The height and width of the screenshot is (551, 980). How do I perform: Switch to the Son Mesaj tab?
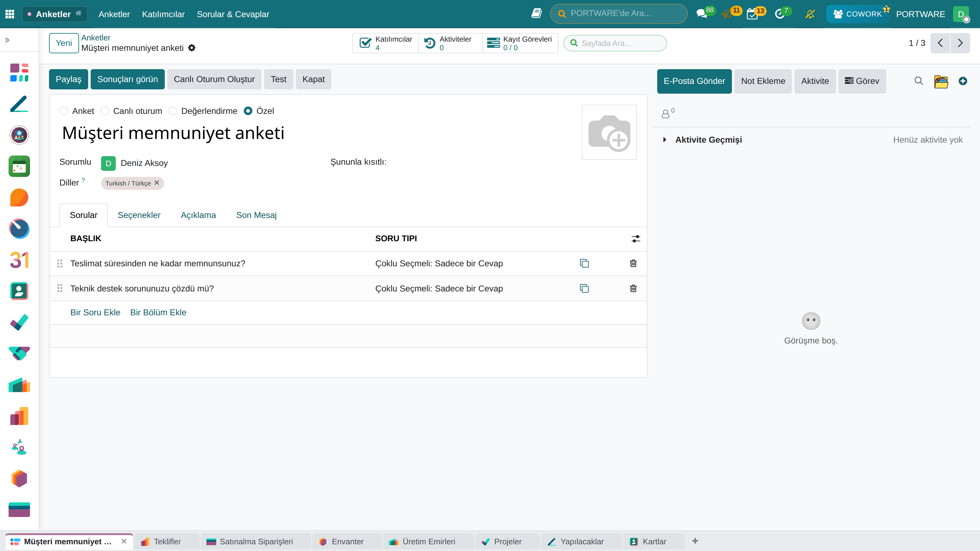coord(256,215)
